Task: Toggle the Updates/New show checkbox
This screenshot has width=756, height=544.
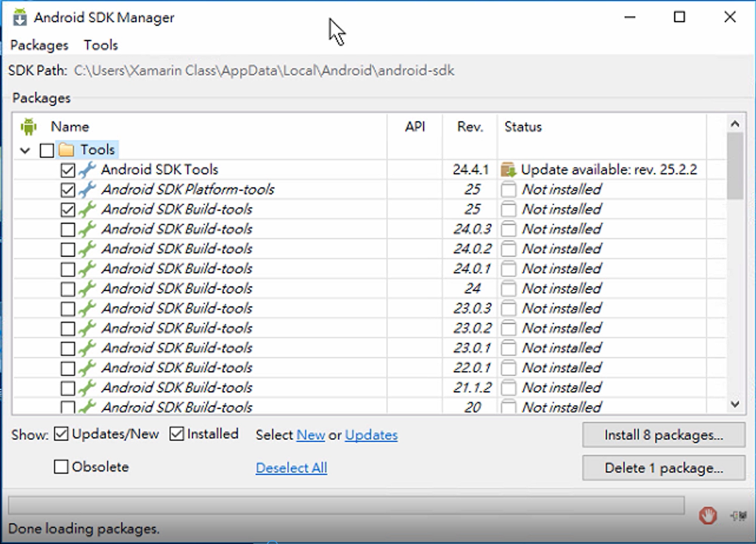Action: [61, 434]
